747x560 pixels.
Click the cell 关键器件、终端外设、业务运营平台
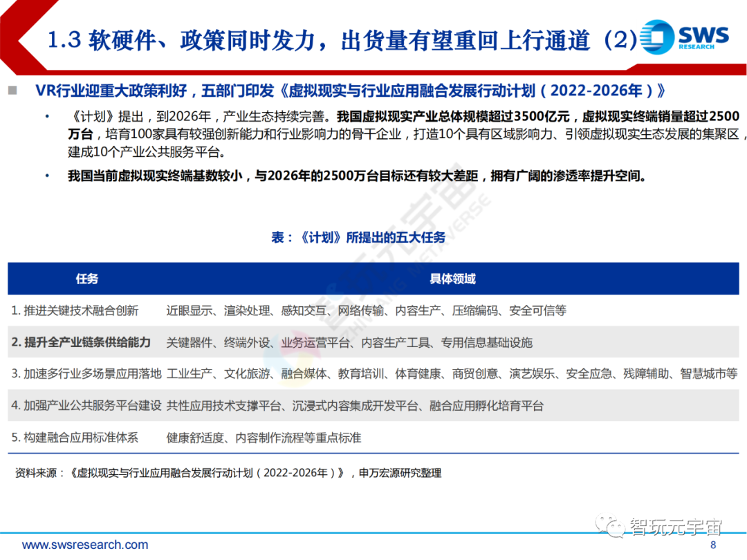tap(349, 342)
